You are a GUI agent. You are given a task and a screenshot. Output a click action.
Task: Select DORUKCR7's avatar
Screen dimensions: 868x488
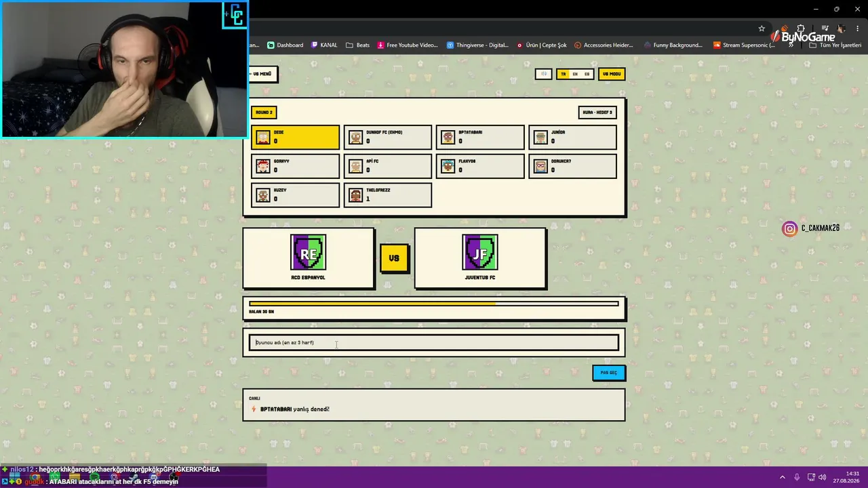pyautogui.click(x=540, y=166)
